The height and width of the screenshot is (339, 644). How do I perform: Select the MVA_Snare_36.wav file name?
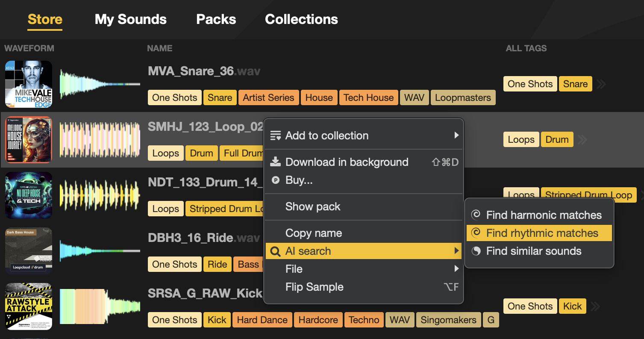[x=204, y=71]
